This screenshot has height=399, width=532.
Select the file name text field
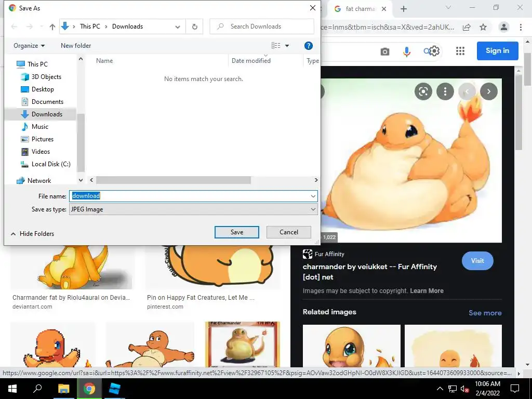click(189, 196)
